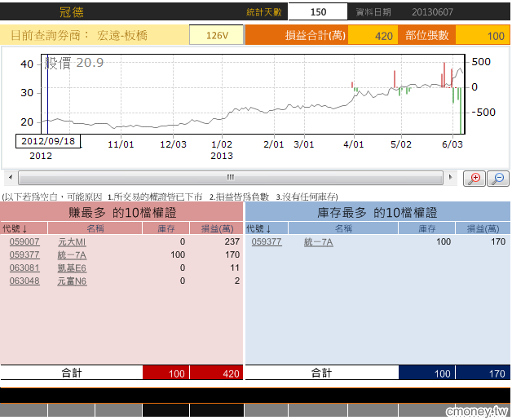Screen dimensions: 512x420
Task: Open warrant code 063081 link
Action: pyautogui.click(x=24, y=268)
